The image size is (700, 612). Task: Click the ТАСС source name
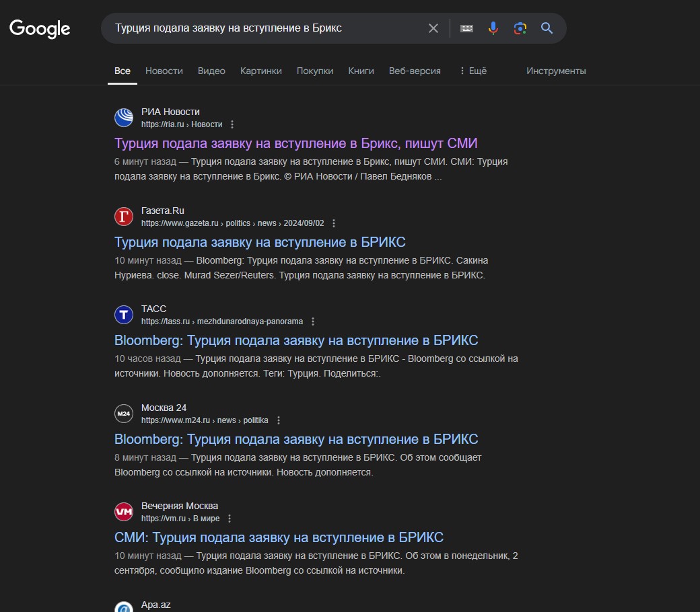(153, 309)
